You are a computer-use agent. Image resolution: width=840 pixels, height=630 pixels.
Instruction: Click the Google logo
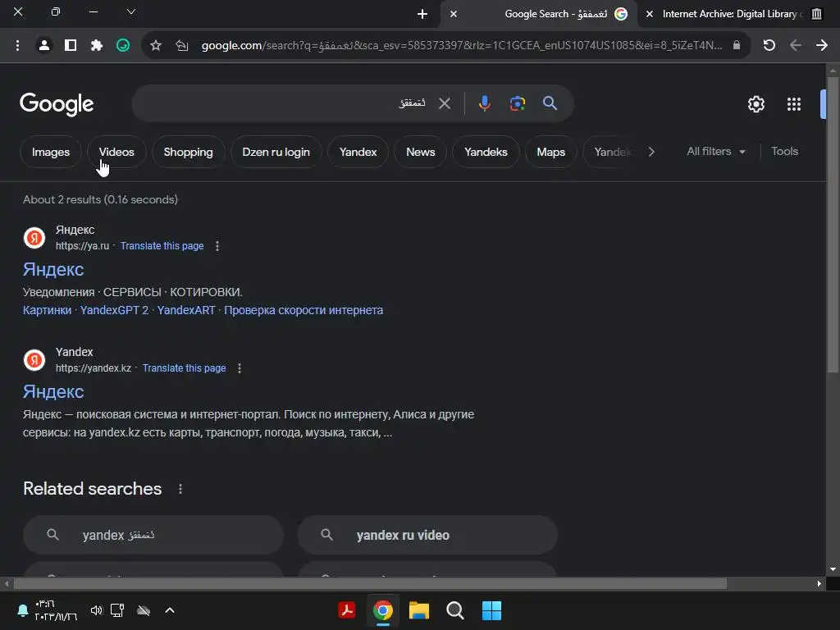click(57, 104)
